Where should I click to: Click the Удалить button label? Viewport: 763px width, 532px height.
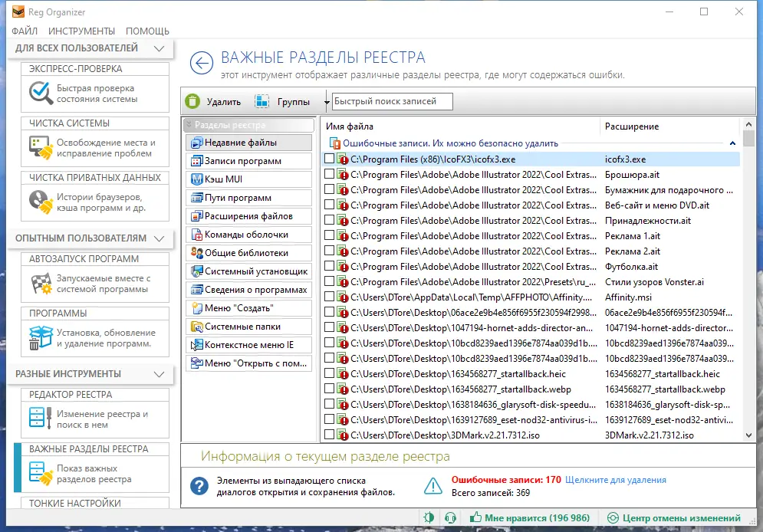click(x=223, y=102)
